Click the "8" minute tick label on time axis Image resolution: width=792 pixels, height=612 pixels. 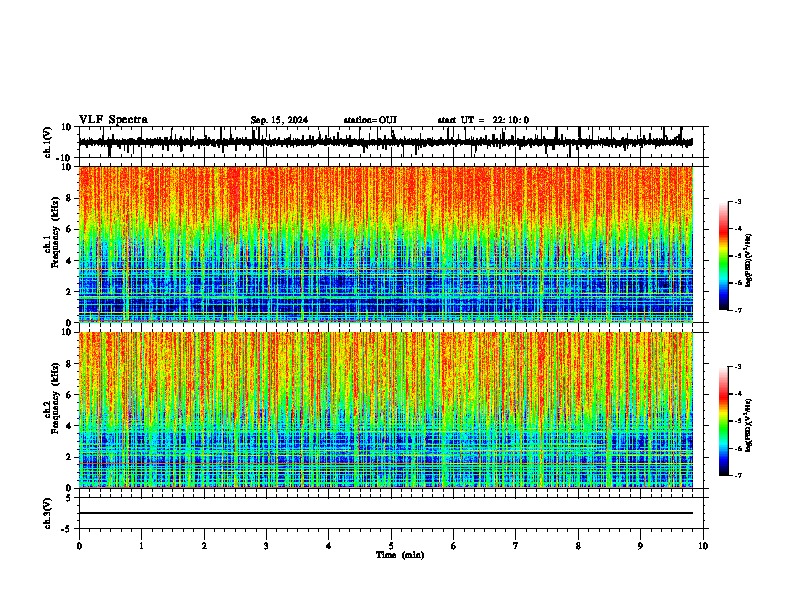[x=578, y=546]
